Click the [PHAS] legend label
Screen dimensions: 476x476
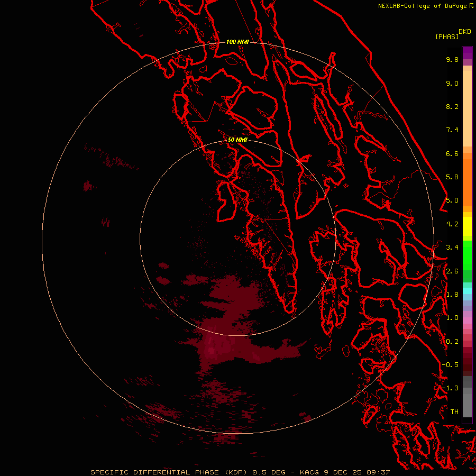point(447,36)
